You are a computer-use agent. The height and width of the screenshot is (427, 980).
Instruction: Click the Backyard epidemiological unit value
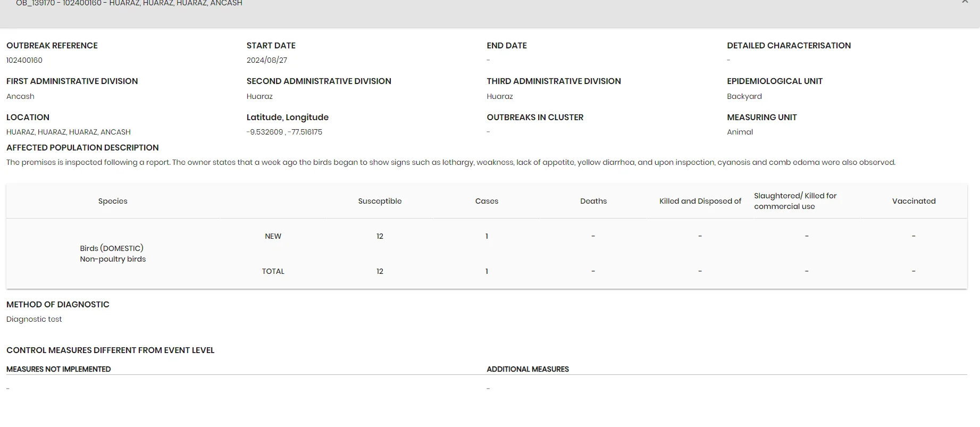744,96
